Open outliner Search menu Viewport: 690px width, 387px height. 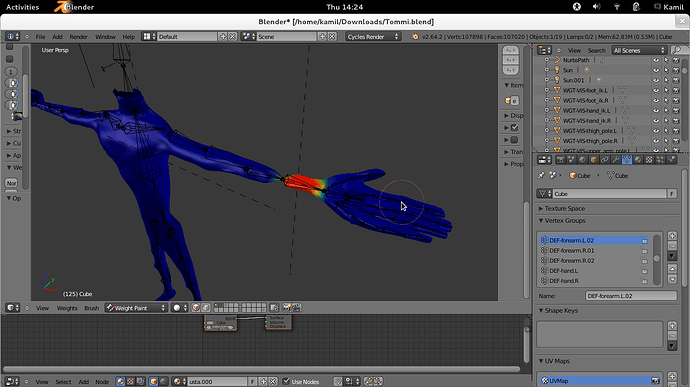596,50
